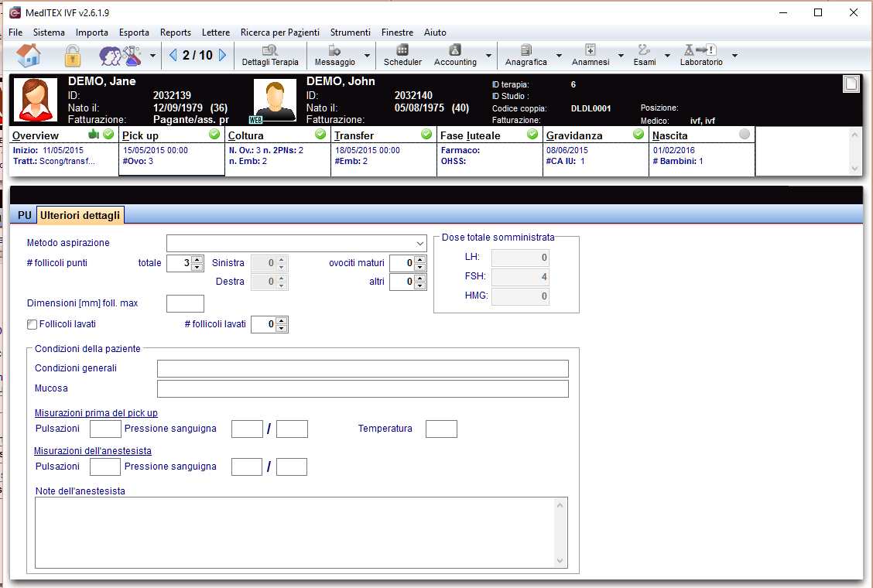Expand the Anamnesi dropdown arrow
The image size is (873, 588).
coord(621,56)
